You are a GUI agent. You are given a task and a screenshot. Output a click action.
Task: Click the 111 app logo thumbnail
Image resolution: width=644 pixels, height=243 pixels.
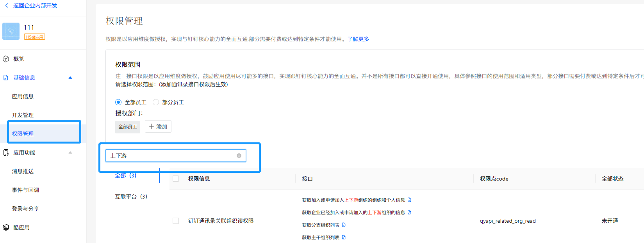coord(11,31)
